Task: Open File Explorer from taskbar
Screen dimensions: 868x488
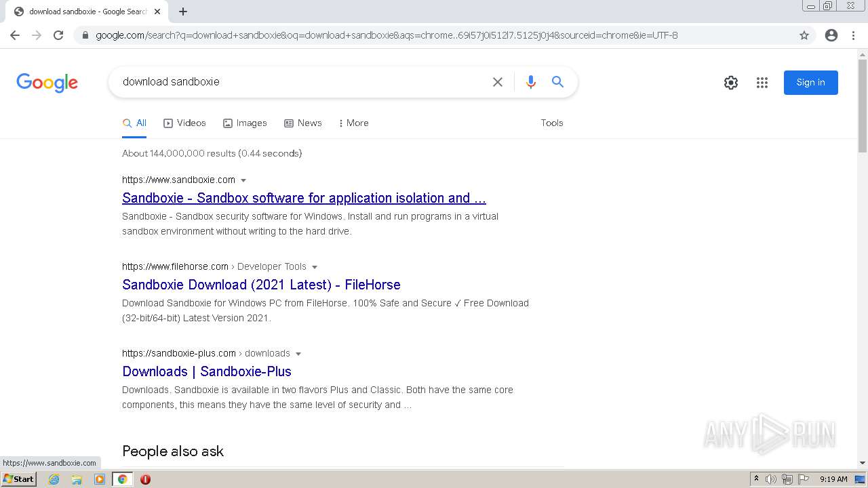Action: [77, 479]
